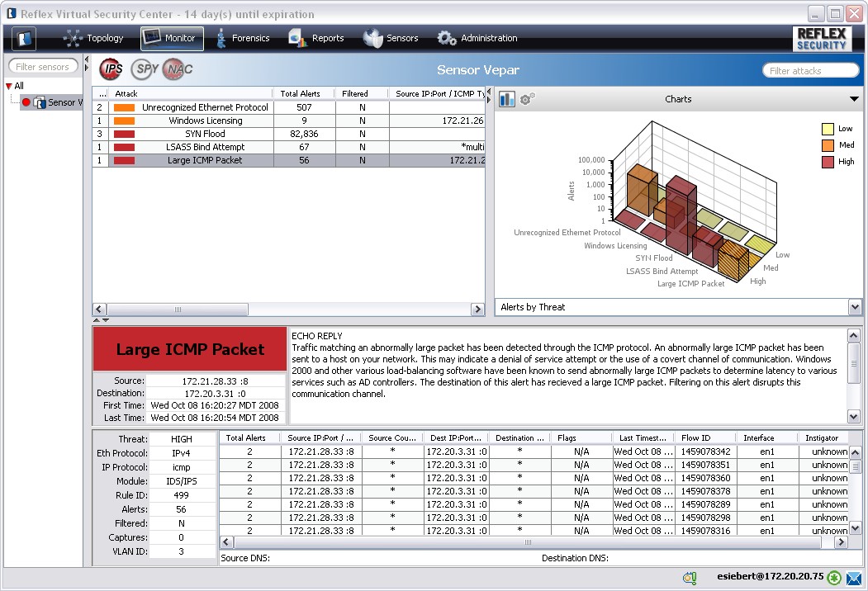Open the Forensics tab
This screenshot has width=868, height=591.
click(243, 38)
